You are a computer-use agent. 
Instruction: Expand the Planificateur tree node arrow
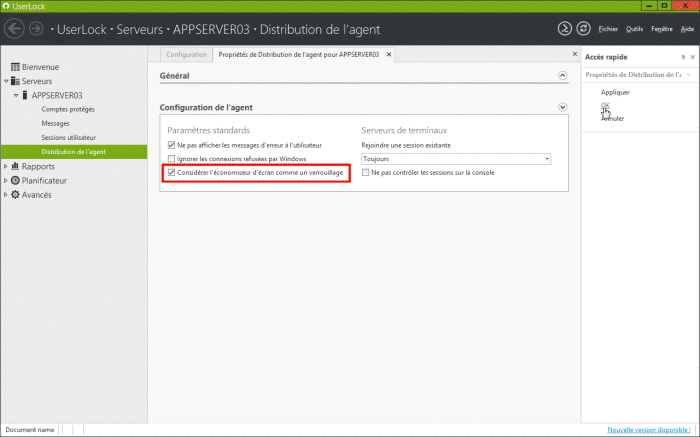(x=5, y=181)
